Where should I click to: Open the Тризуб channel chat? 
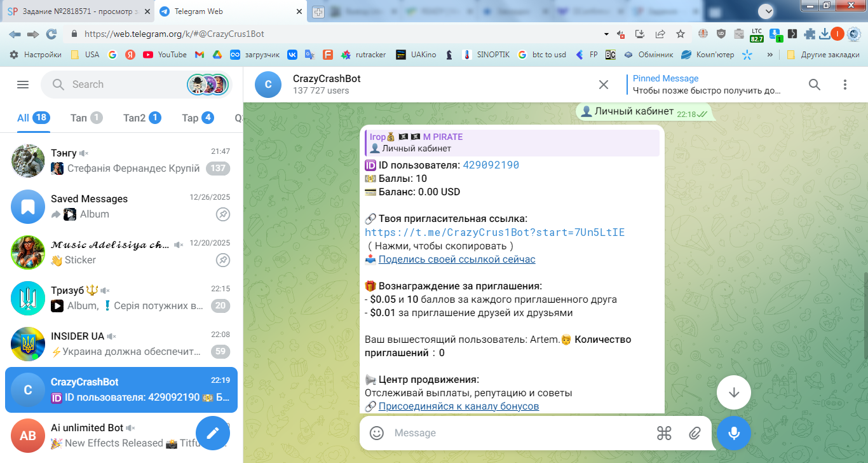[x=121, y=298]
